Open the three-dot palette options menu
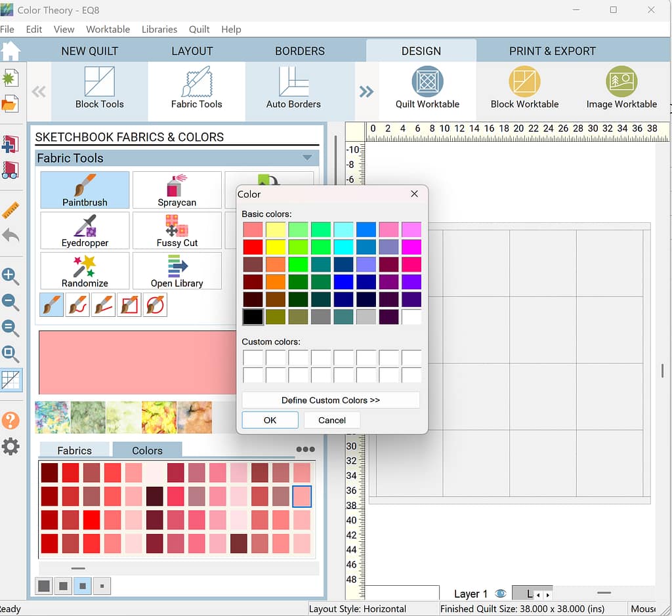Image resolution: width=672 pixels, height=616 pixels. 305,449
